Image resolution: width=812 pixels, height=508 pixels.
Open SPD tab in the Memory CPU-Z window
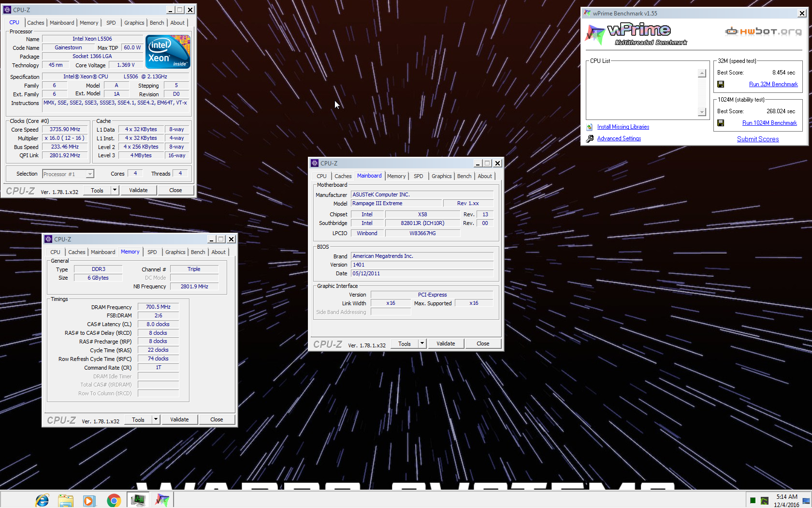coord(152,252)
